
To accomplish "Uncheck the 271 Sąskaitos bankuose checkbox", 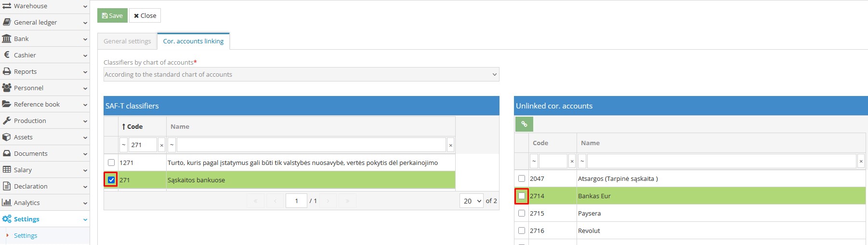I will click(x=111, y=180).
